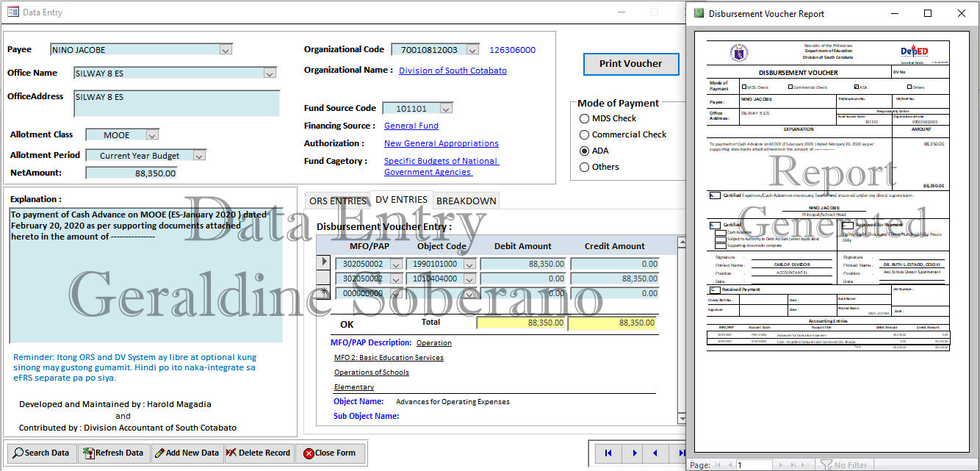Open the Allotment Class dropdown
The width and height of the screenshot is (980, 471).
point(152,135)
